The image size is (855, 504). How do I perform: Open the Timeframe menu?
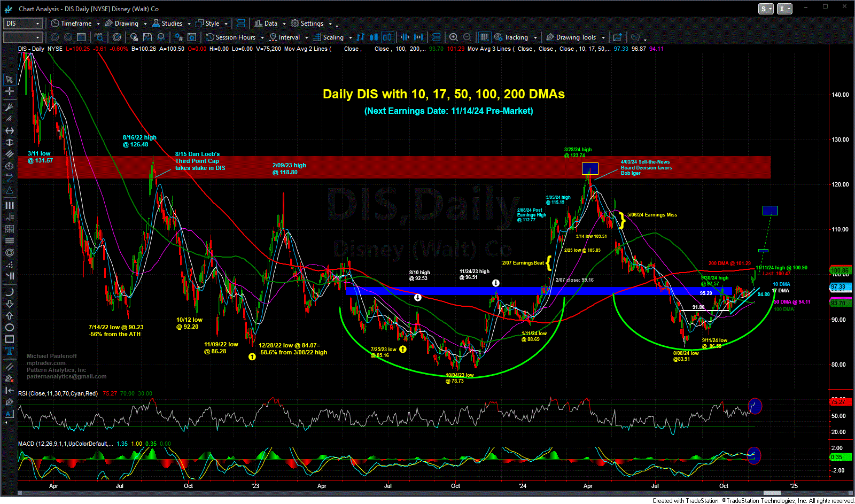(75, 24)
